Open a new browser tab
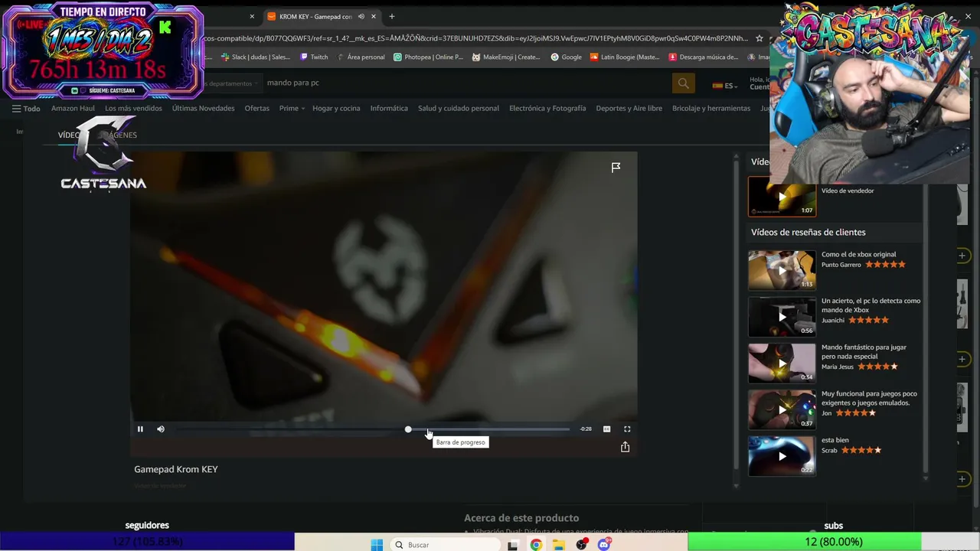Image resolution: width=980 pixels, height=551 pixels. click(x=391, y=16)
